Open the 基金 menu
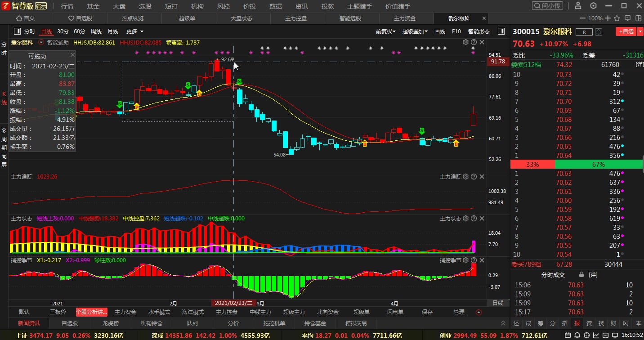 pos(93,6)
